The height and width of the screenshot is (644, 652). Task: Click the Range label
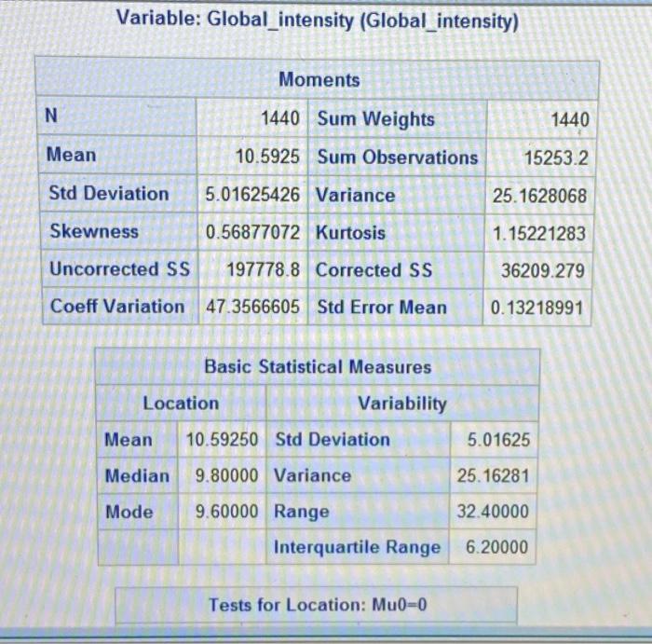302,512
